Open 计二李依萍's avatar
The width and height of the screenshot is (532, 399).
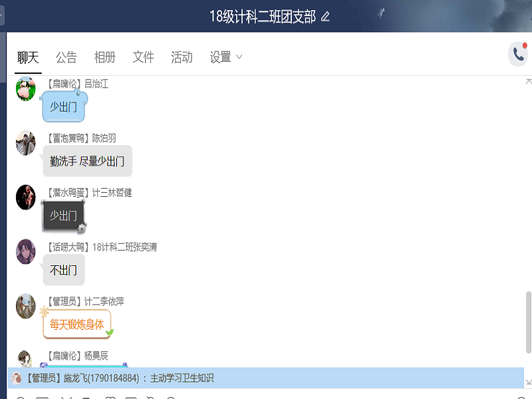pos(26,306)
